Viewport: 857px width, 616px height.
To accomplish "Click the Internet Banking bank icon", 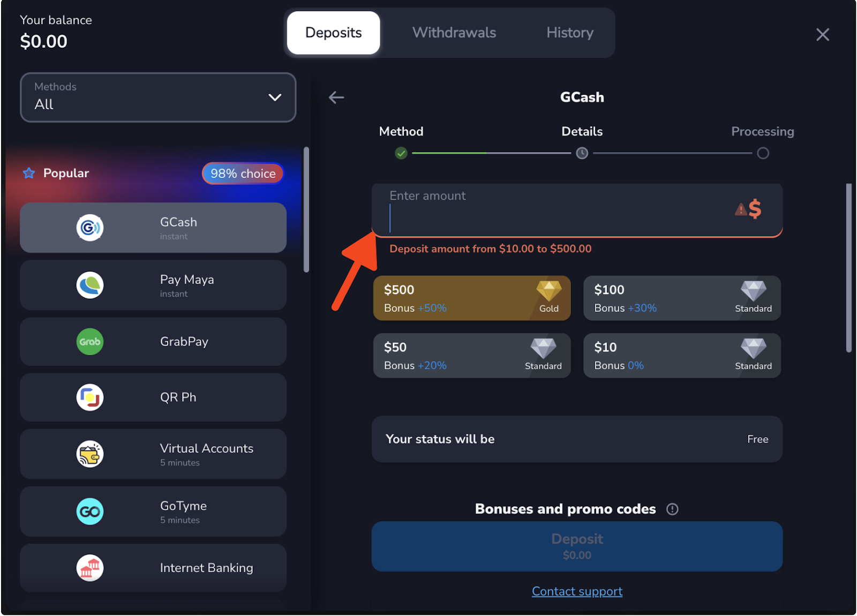I will click(89, 568).
